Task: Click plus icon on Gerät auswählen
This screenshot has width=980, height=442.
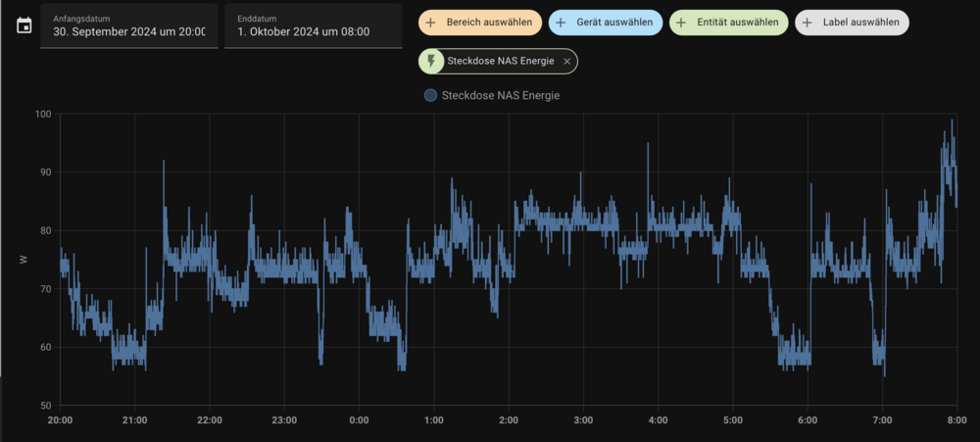Action: (x=561, y=23)
